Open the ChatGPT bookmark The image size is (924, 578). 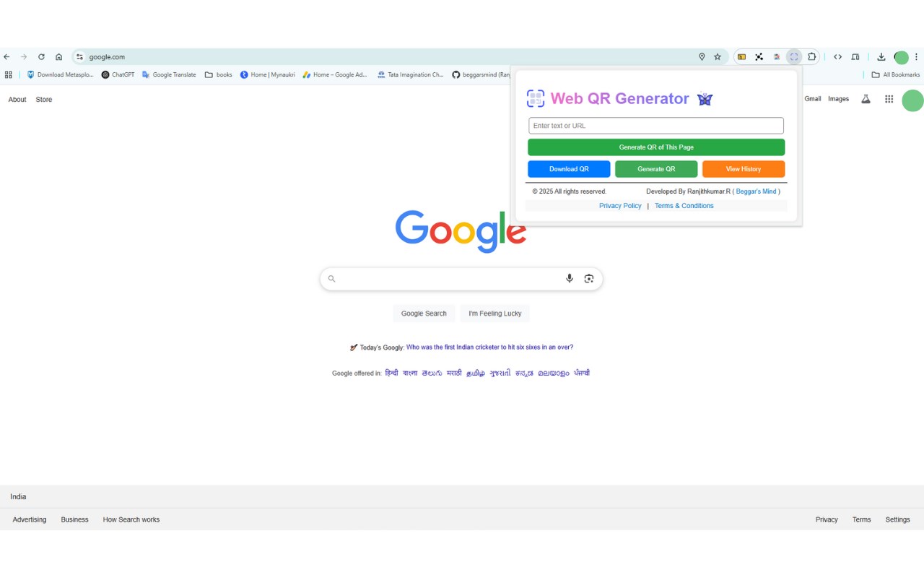118,74
